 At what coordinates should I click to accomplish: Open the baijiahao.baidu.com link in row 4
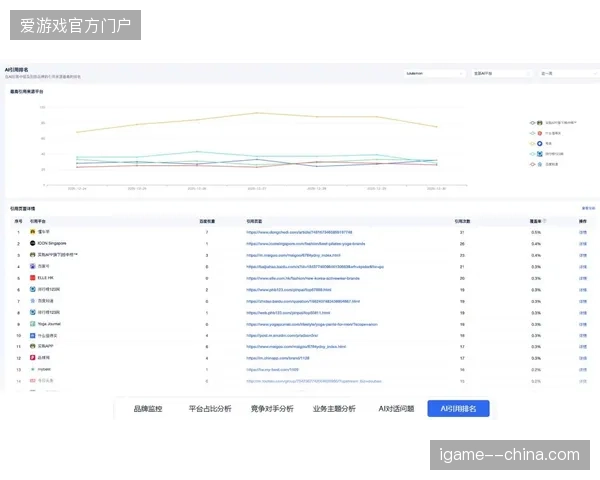pos(315,267)
